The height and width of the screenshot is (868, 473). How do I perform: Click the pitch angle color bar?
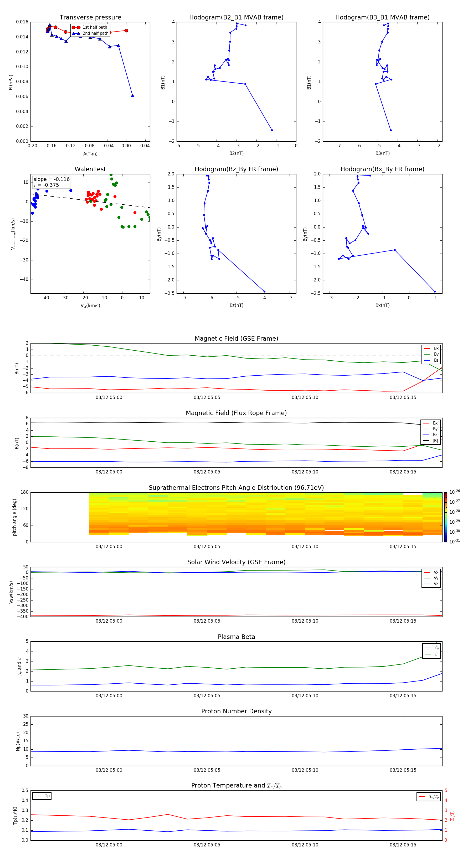tap(446, 517)
